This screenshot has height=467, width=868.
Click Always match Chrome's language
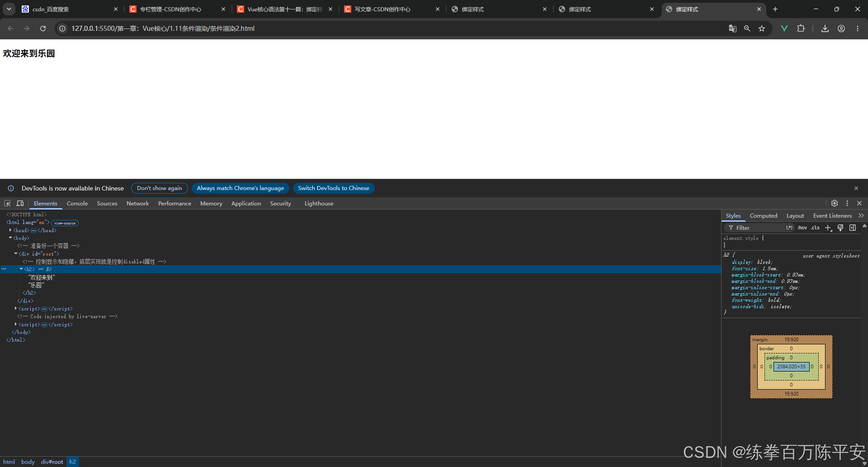(x=241, y=188)
